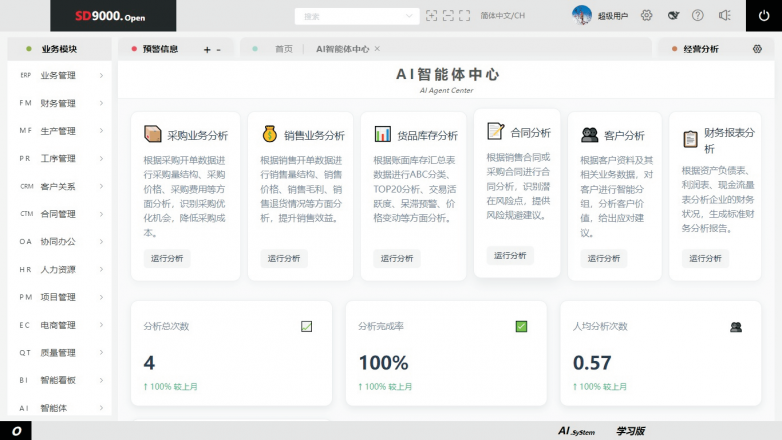
Task: Click the 货品库存分析 chart icon
Action: [x=383, y=134]
